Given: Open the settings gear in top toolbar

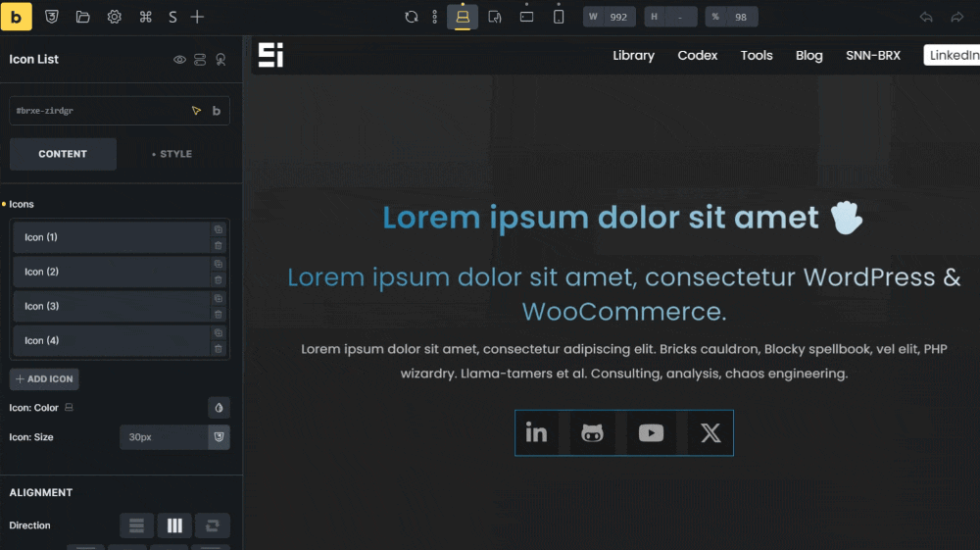Looking at the screenshot, I should click(x=114, y=17).
